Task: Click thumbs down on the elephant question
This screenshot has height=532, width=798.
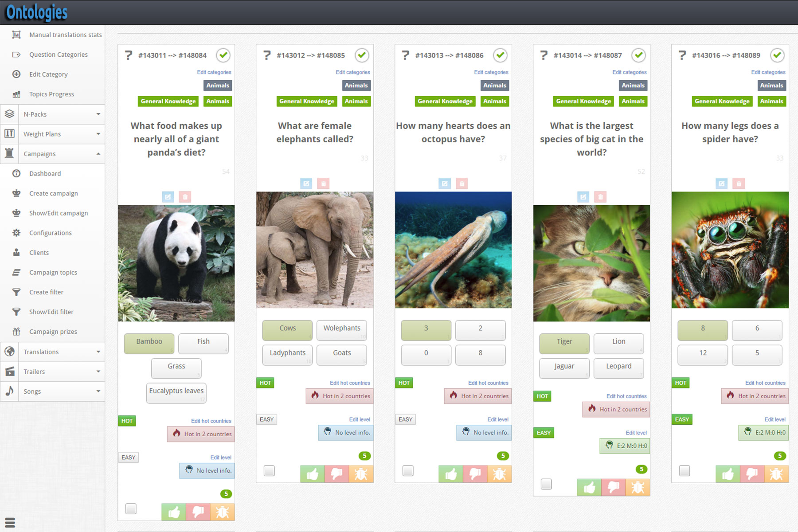Action: tap(336, 474)
